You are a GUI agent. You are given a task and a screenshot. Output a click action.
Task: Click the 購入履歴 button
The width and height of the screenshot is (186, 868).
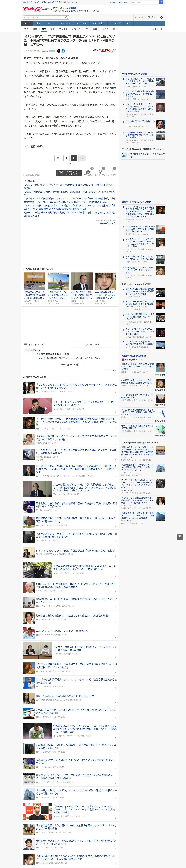(x=152, y=18)
